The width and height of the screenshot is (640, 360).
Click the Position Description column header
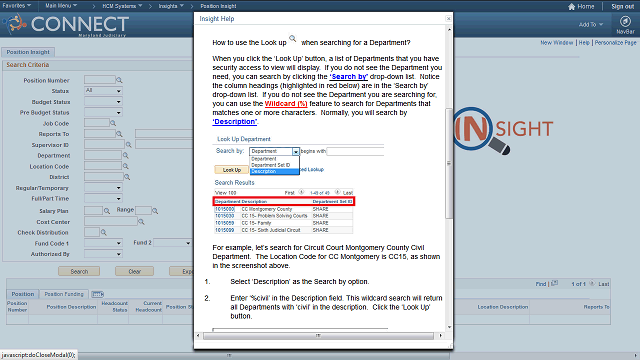click(71, 307)
